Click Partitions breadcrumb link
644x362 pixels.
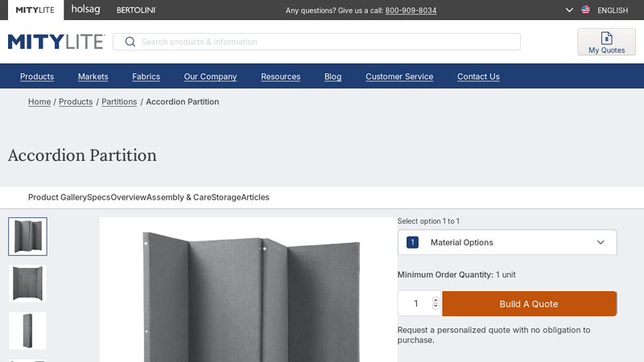(x=119, y=102)
